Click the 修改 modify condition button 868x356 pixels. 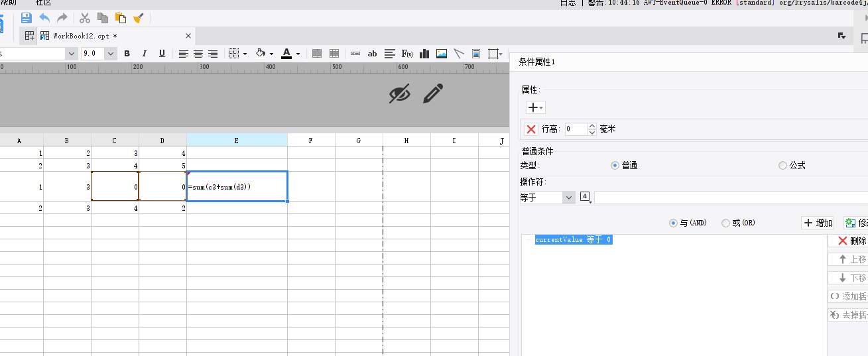pyautogui.click(x=855, y=223)
